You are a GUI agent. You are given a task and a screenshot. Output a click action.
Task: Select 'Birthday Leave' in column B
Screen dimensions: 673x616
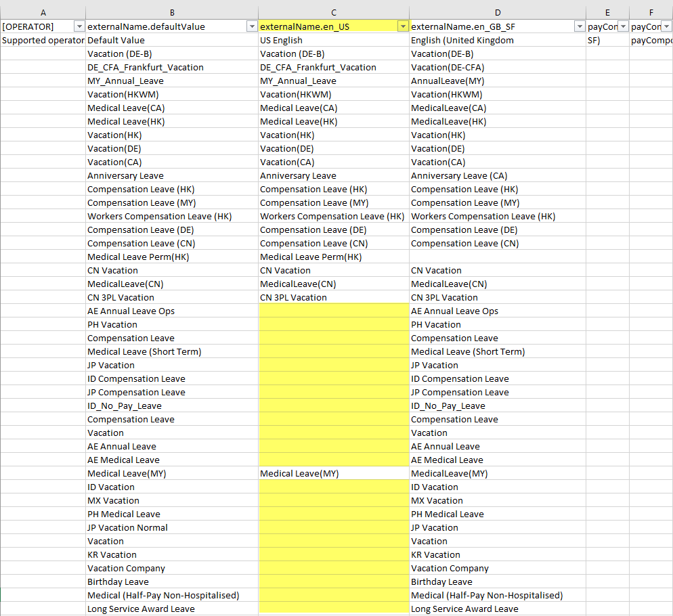[172, 581]
